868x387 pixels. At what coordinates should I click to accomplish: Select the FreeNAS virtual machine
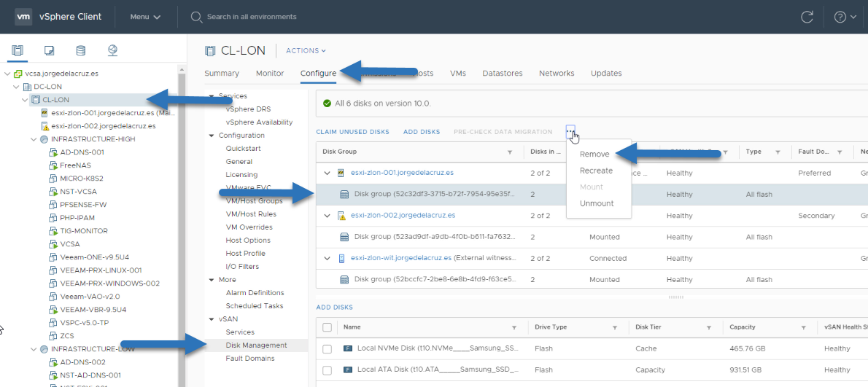[x=76, y=165]
